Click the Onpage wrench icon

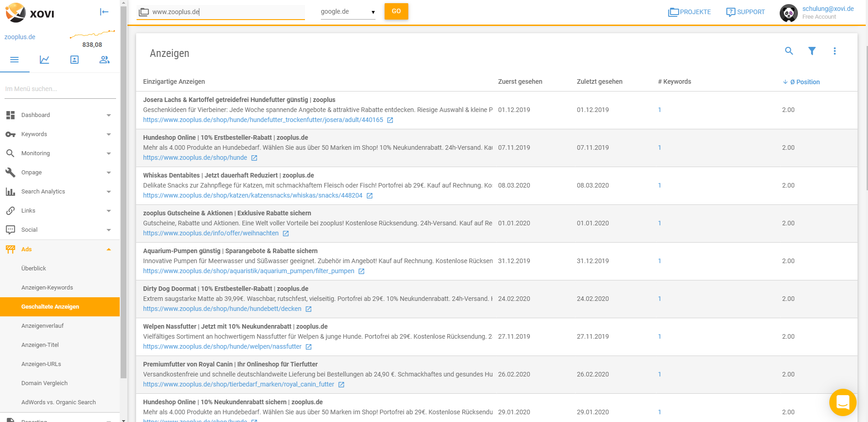pos(10,173)
